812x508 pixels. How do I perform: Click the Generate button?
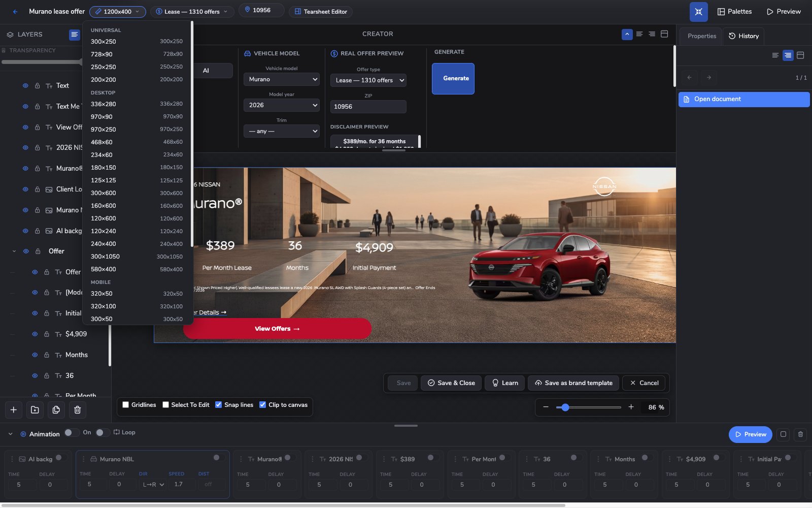click(453, 79)
